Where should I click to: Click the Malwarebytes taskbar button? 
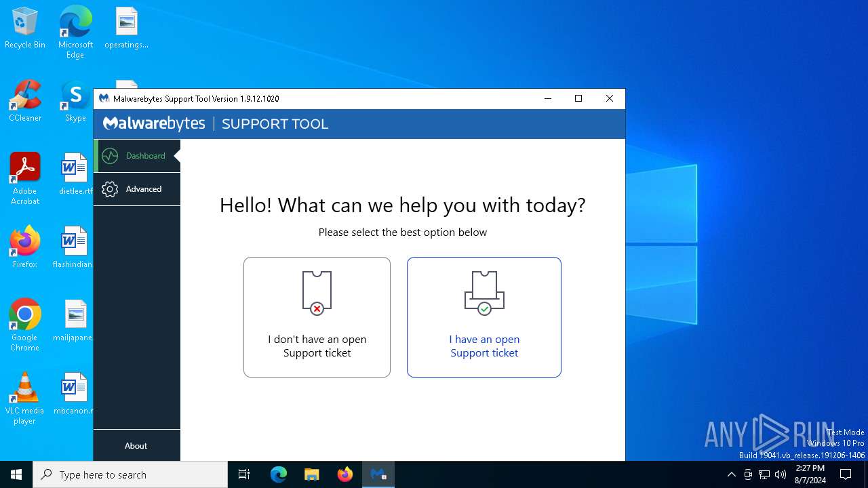coord(378,474)
